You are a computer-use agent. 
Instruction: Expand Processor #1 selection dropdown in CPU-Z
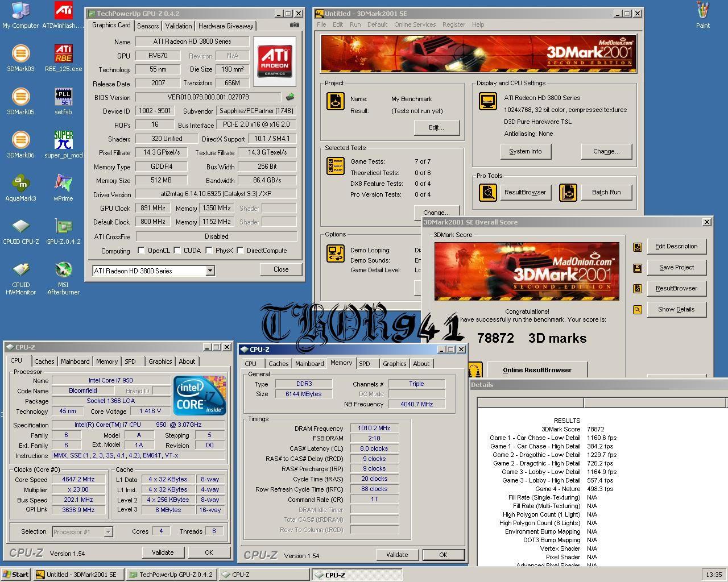tap(108, 532)
